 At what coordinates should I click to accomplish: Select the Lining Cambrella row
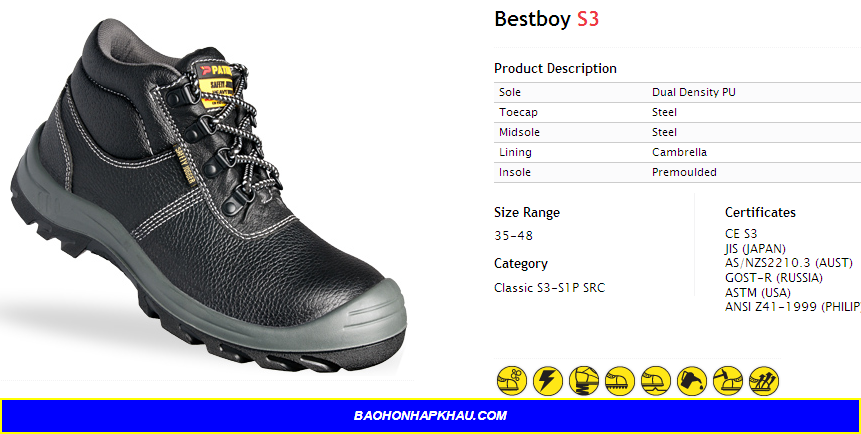pyautogui.click(x=678, y=152)
